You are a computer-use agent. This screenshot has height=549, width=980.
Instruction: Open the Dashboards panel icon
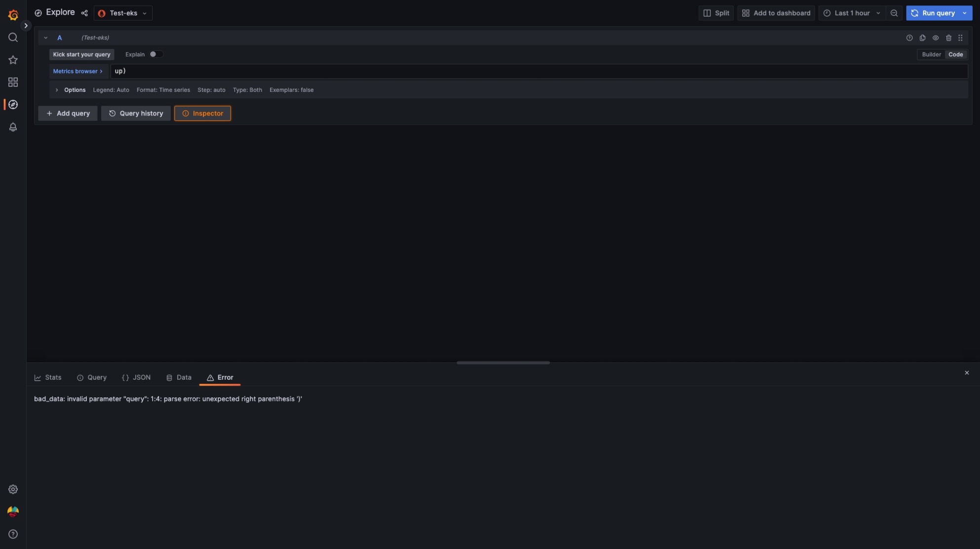tap(13, 82)
